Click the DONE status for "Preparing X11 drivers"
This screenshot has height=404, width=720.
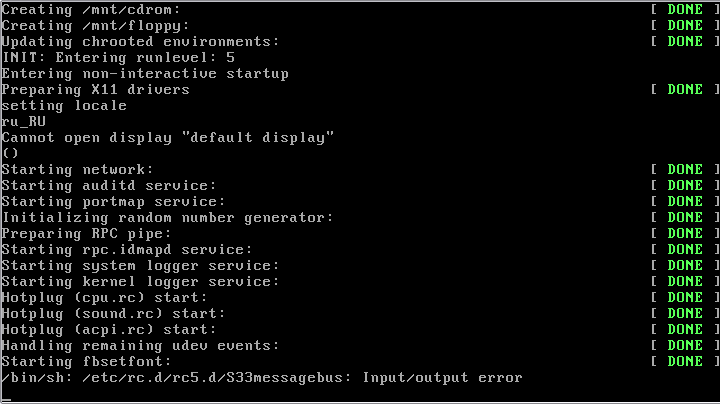coord(685,89)
